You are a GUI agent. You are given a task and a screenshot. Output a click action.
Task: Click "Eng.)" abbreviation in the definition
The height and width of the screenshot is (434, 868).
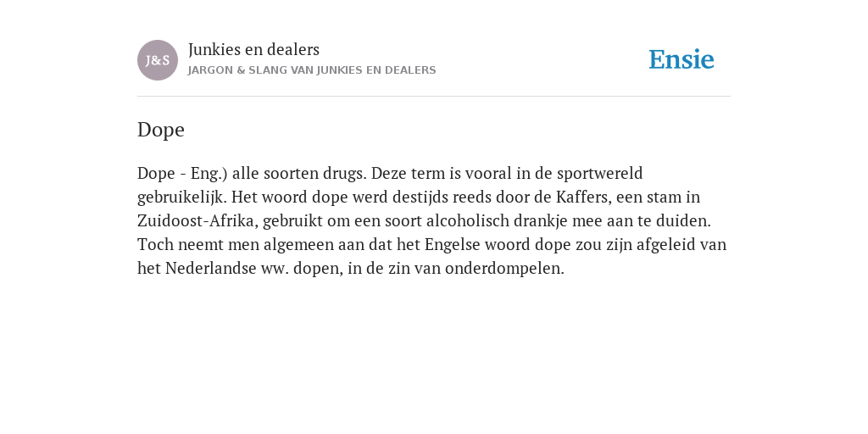209,173
